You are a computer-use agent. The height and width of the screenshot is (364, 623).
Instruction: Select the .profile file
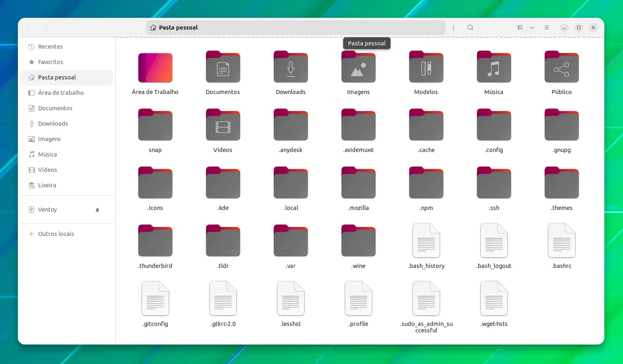pyautogui.click(x=359, y=298)
